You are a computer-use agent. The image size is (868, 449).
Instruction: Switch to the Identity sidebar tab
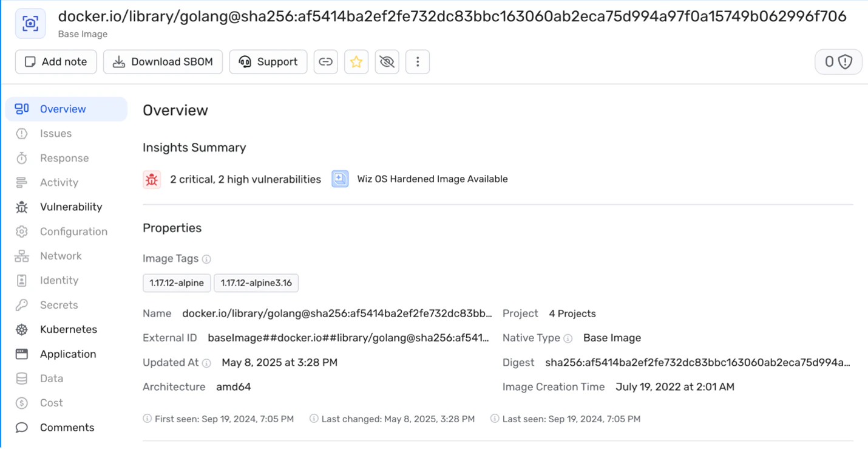[66, 280]
